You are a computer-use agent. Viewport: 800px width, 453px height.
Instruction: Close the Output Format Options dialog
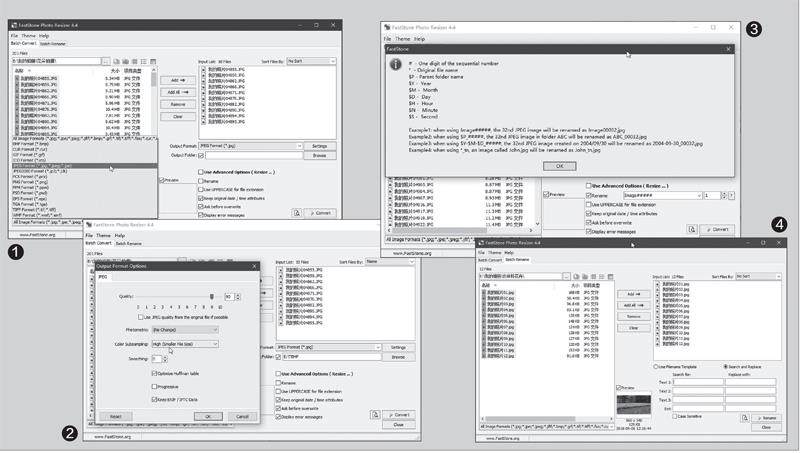coord(255,266)
